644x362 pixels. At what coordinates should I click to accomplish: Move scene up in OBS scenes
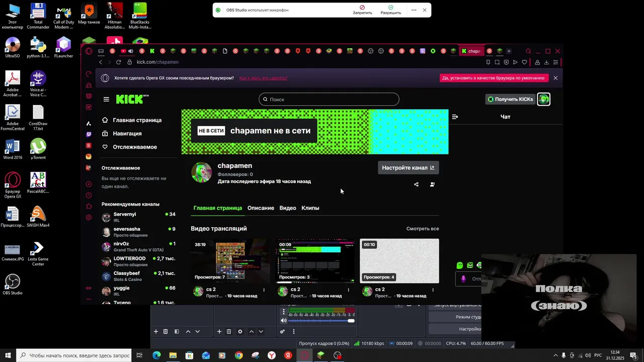point(188,331)
